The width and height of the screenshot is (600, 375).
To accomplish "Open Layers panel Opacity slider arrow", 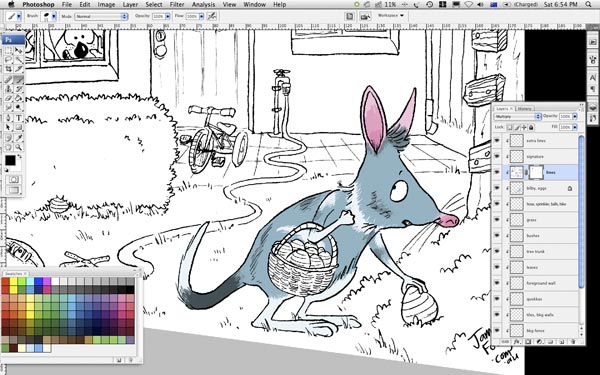I will tap(574, 116).
